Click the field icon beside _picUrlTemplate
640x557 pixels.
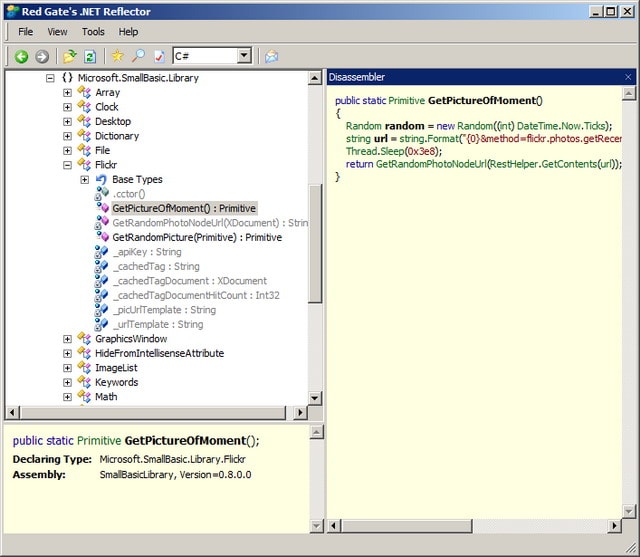click(101, 310)
